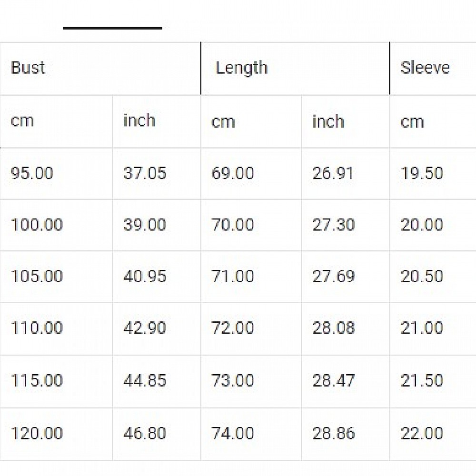The image size is (476, 476).
Task: Click the 95.00 bust cm cell
Action: click(32, 173)
